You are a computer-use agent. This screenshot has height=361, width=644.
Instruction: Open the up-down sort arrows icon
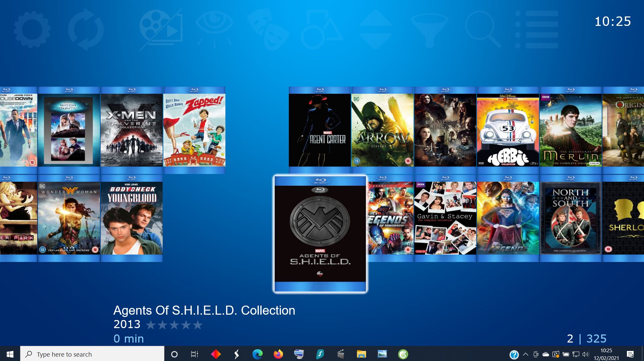(375, 30)
